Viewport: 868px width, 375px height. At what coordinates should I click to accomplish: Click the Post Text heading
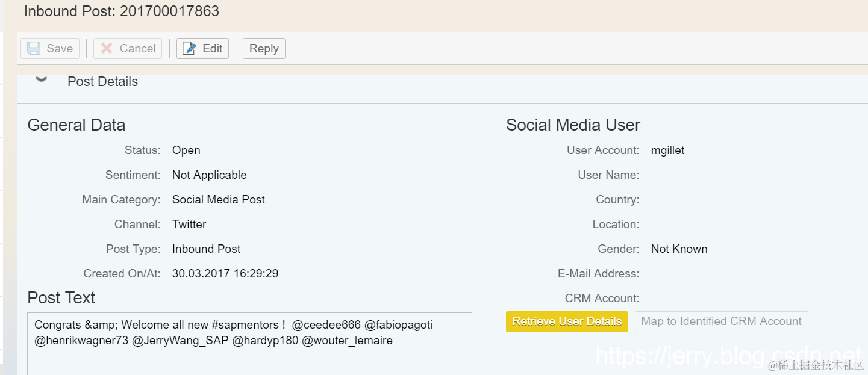[x=61, y=298]
